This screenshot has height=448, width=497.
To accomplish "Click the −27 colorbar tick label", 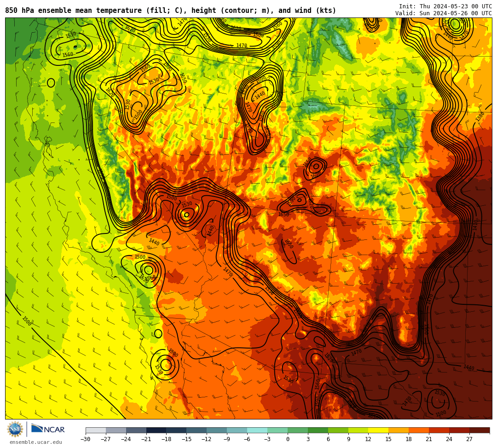I will [x=106, y=439].
